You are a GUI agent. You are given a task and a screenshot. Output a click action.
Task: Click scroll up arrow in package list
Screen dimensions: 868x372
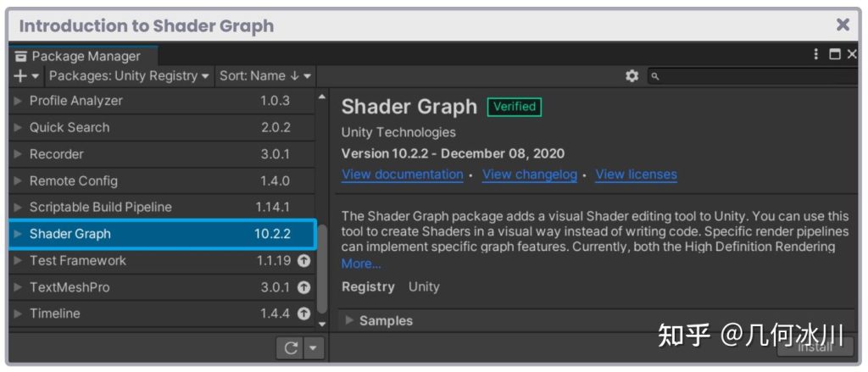[x=321, y=97]
